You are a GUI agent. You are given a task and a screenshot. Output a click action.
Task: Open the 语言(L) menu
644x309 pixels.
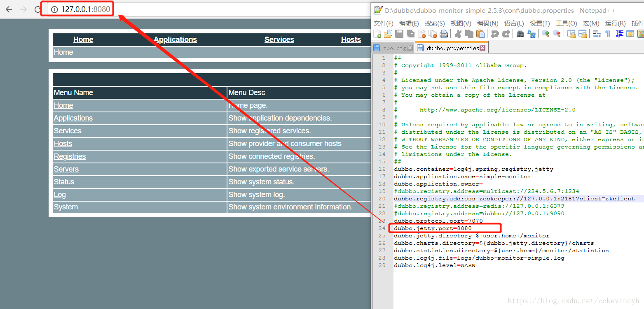tap(514, 23)
